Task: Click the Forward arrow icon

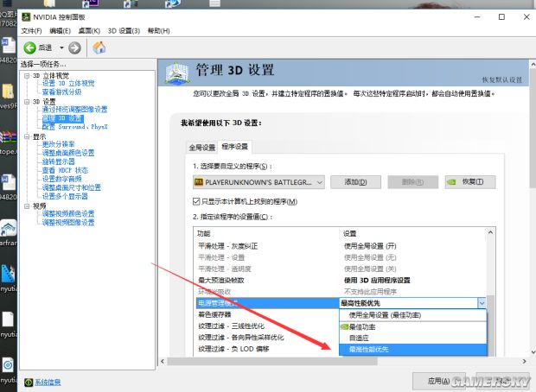Action: [x=74, y=47]
